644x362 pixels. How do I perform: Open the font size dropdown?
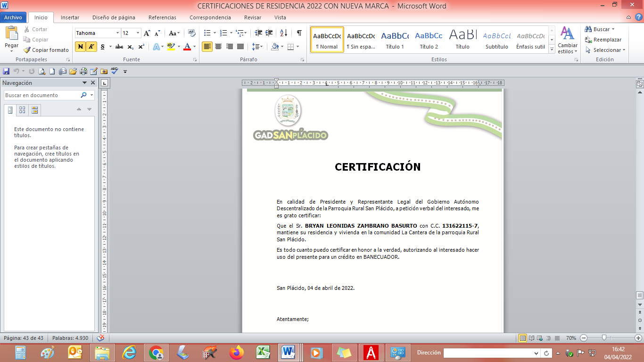(138, 33)
